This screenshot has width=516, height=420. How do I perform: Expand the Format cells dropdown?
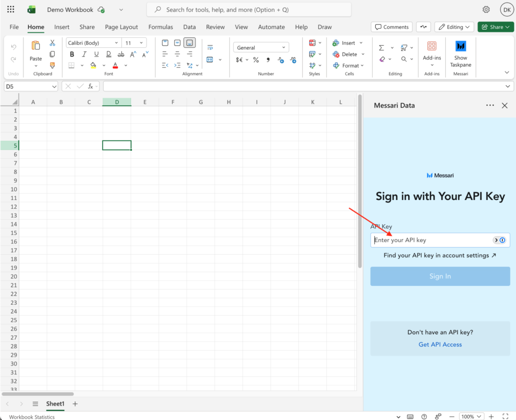[362, 66]
